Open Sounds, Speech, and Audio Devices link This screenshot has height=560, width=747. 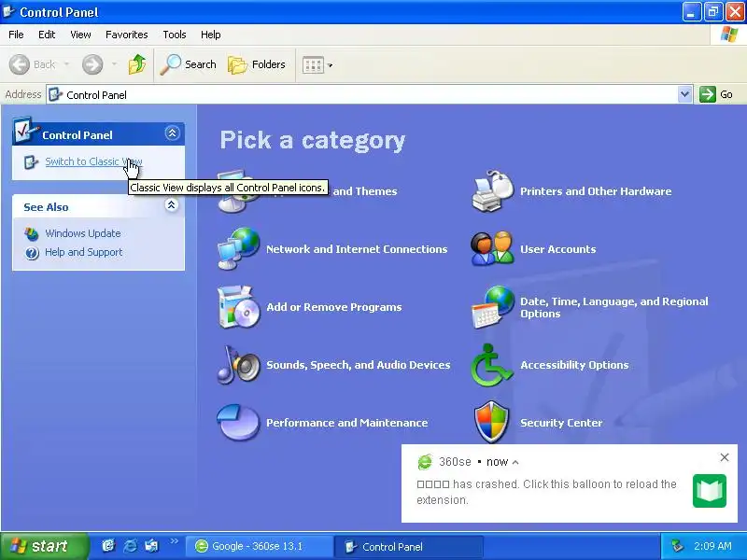click(359, 365)
